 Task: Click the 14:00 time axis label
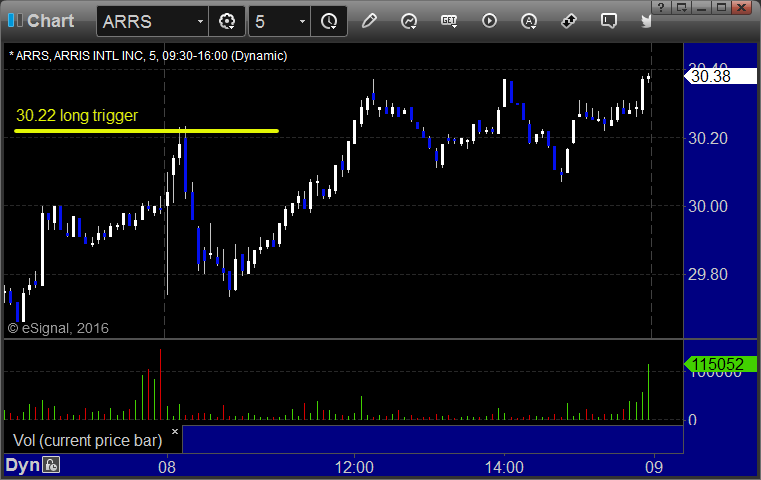504,467
